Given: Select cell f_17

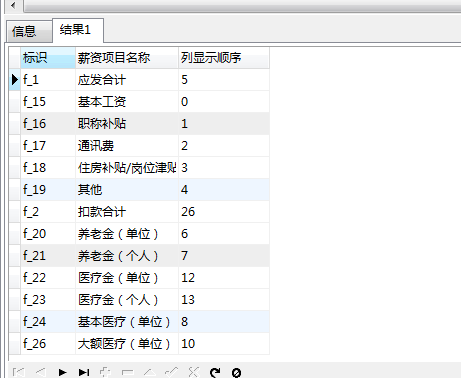Looking at the screenshot, I should (48, 146).
